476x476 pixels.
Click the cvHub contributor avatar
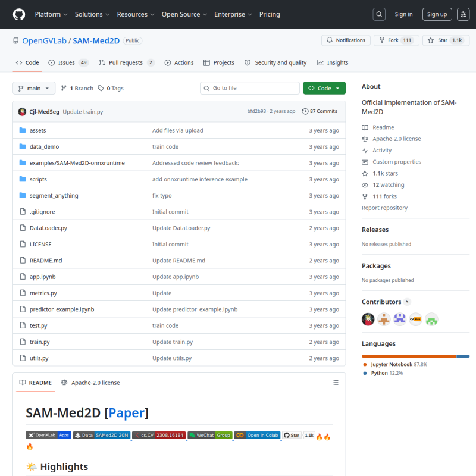(x=415, y=320)
